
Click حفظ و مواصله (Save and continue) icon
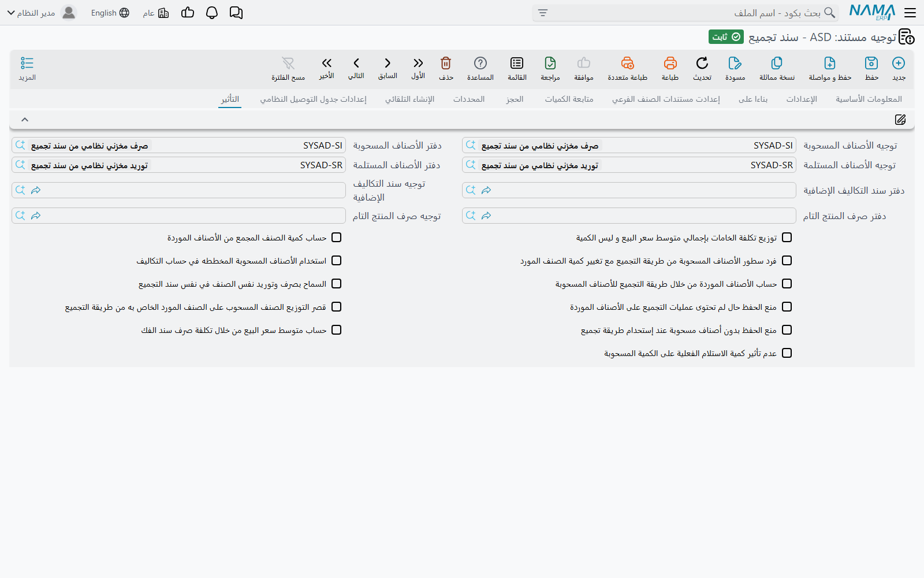[830, 63]
